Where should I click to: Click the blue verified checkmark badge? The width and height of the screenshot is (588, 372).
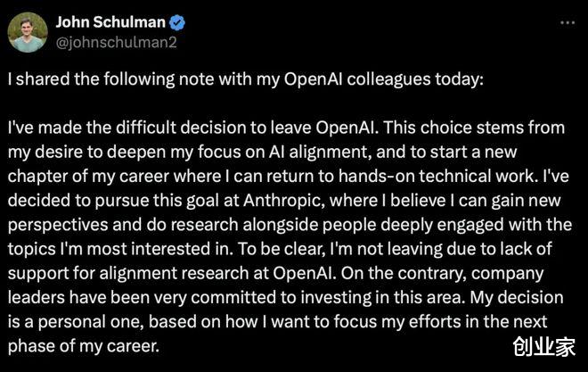tap(177, 22)
